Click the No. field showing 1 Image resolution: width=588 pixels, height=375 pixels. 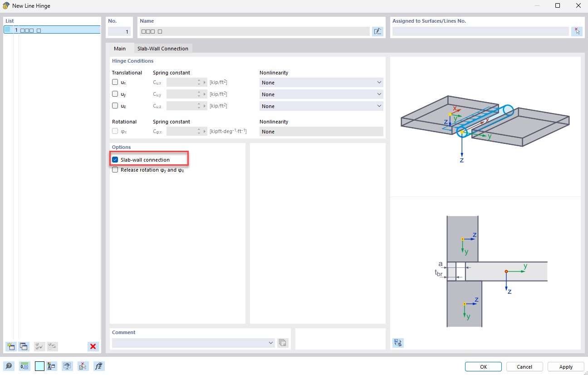119,32
